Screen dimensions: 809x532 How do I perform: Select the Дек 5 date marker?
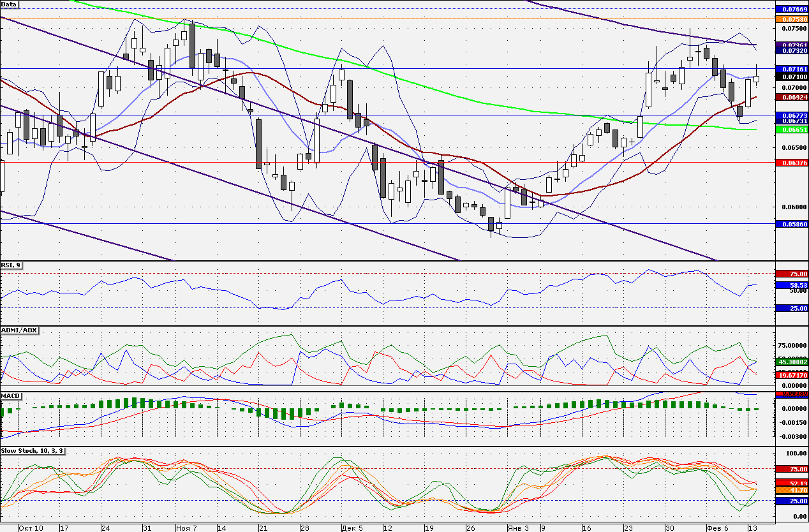click(x=352, y=528)
